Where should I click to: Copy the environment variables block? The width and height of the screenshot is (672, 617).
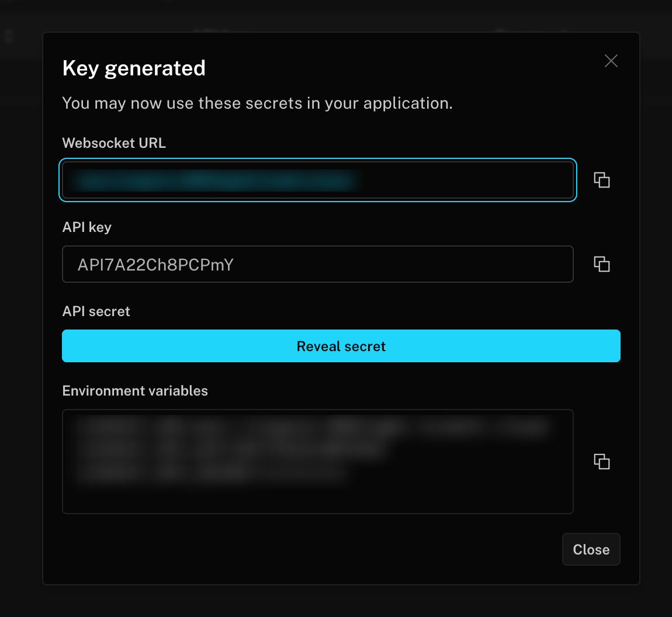(601, 462)
